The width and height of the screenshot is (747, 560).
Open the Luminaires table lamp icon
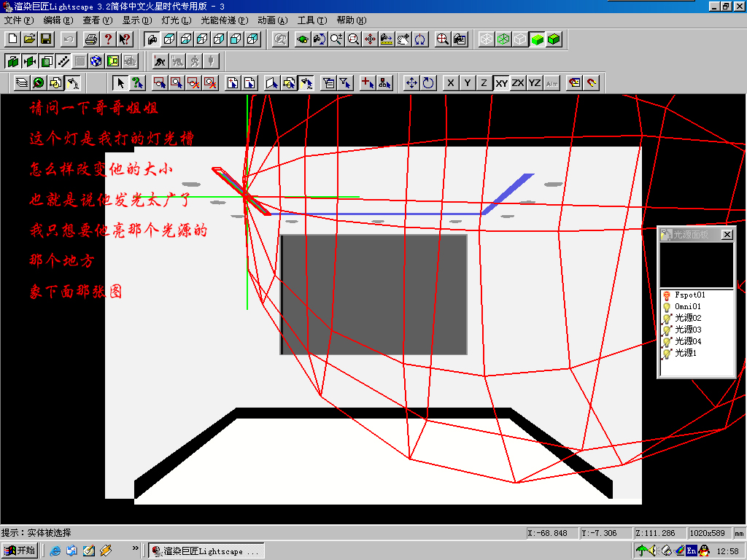click(x=72, y=83)
